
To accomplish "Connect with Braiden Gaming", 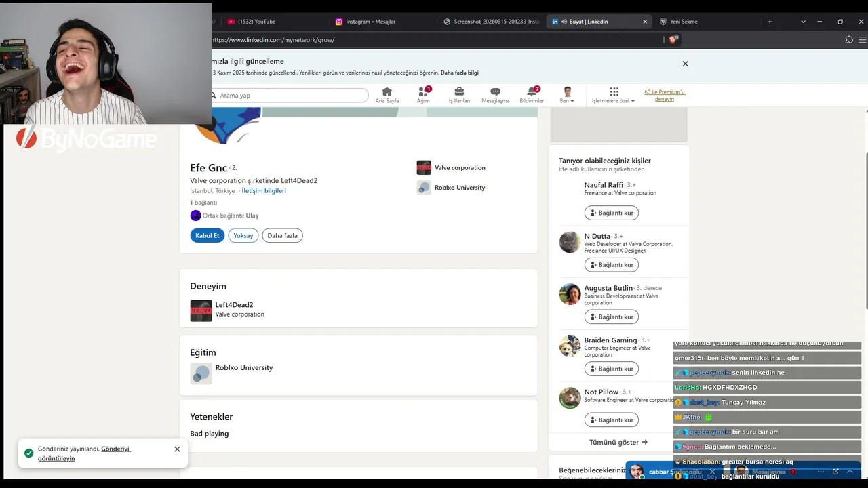I will 612,369.
